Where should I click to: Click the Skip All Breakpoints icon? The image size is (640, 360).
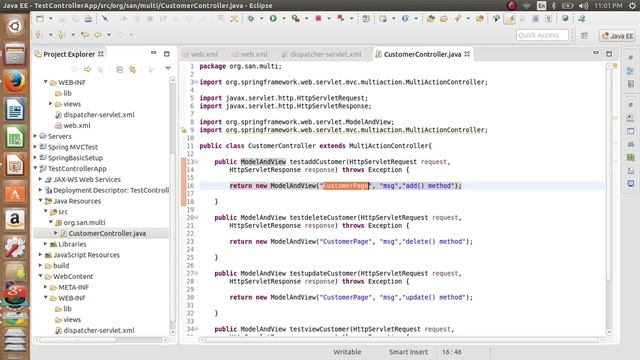tap(105, 19)
